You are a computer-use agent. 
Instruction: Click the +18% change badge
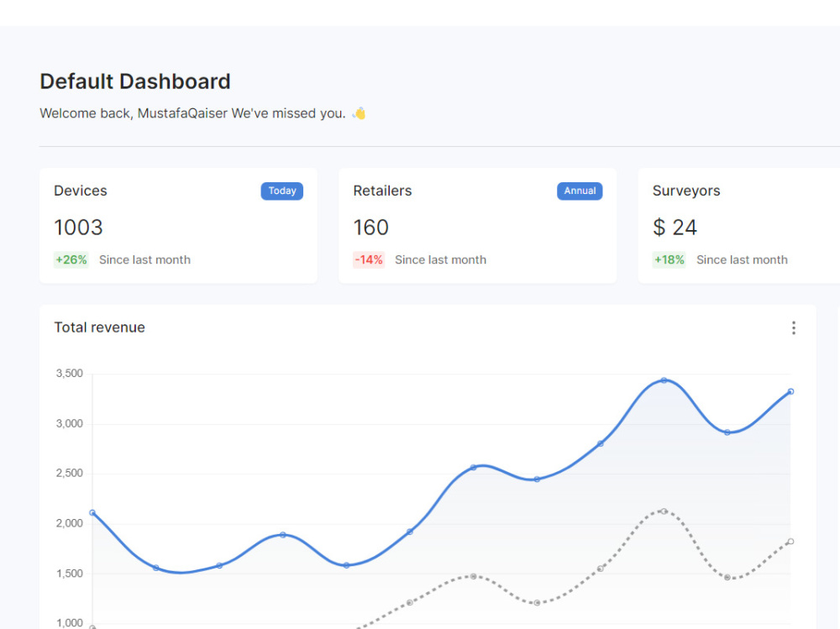pyautogui.click(x=669, y=259)
